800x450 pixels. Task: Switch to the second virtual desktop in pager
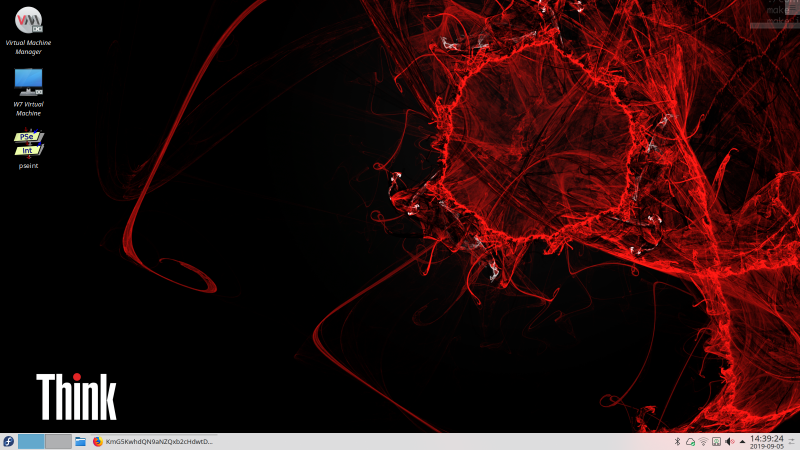point(58,441)
